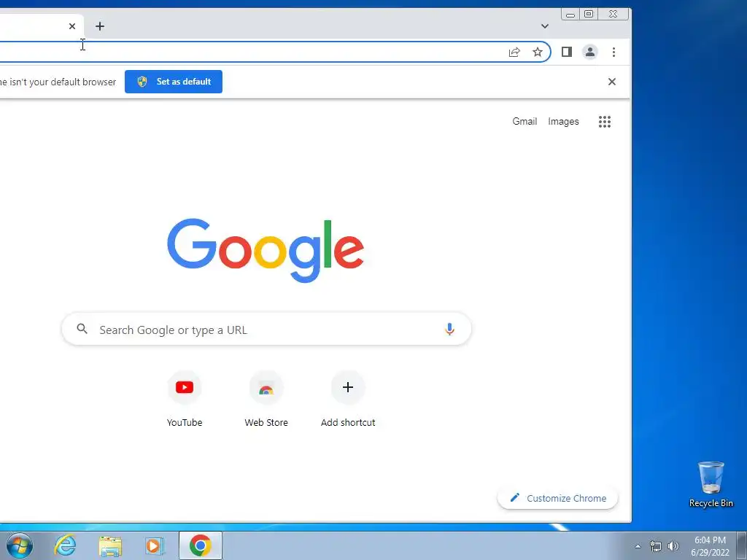Screen dimensions: 747x560
Task: Click Customize Chrome button
Action: tap(557, 498)
